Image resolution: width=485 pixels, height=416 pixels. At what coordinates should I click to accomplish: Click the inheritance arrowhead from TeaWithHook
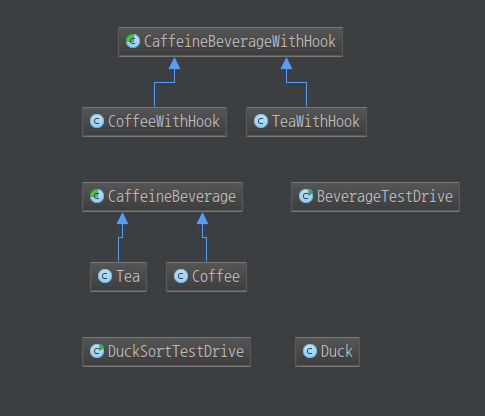[x=286, y=64]
